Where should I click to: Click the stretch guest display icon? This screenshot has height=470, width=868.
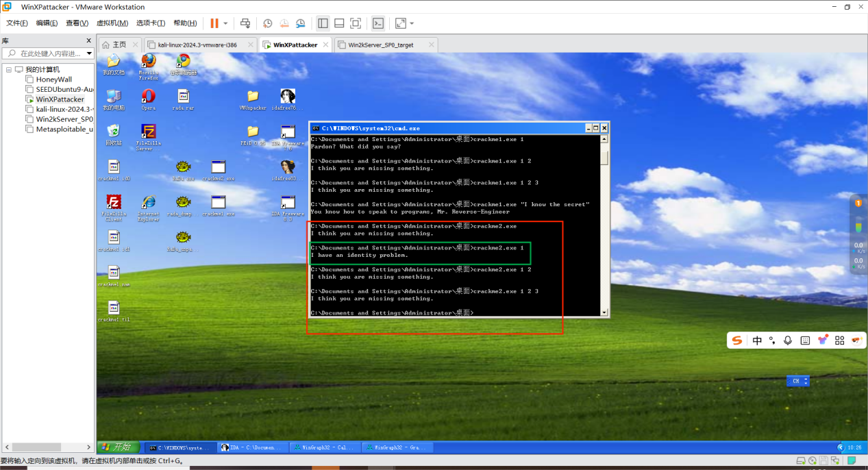[401, 23]
